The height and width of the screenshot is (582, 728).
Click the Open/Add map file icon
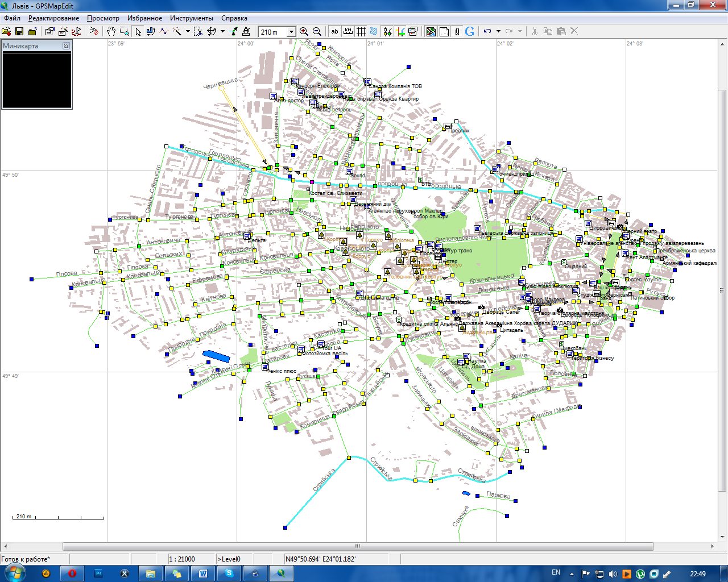(6, 31)
